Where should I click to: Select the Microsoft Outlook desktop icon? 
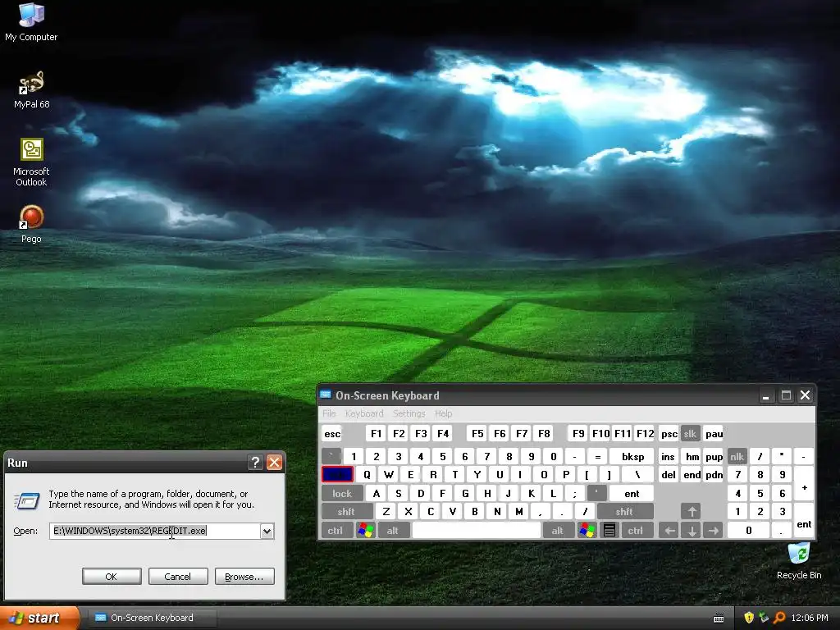point(31,162)
